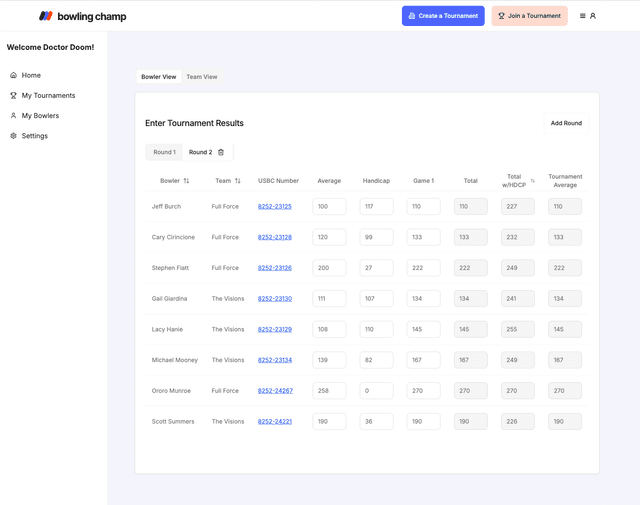Click Gail Giardina's team The Visions

[x=228, y=298]
